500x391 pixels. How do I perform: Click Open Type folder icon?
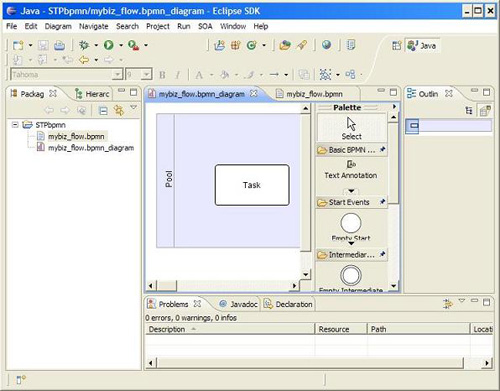pos(285,45)
